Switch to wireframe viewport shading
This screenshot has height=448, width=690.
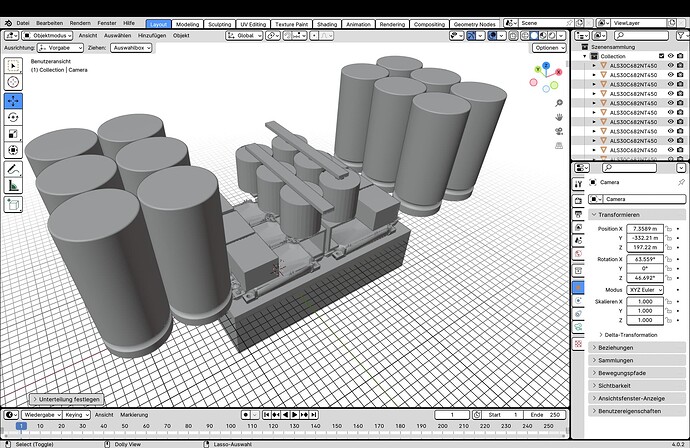click(x=525, y=36)
